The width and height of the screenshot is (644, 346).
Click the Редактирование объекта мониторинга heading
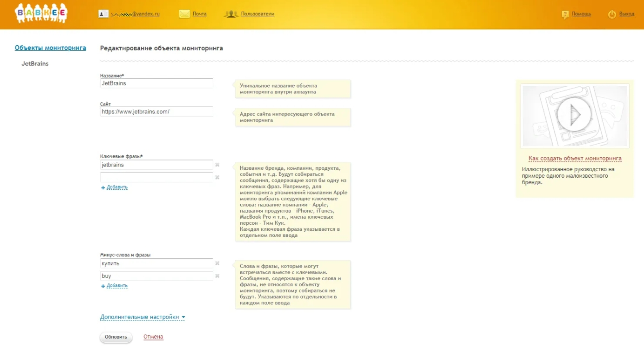pyautogui.click(x=162, y=48)
